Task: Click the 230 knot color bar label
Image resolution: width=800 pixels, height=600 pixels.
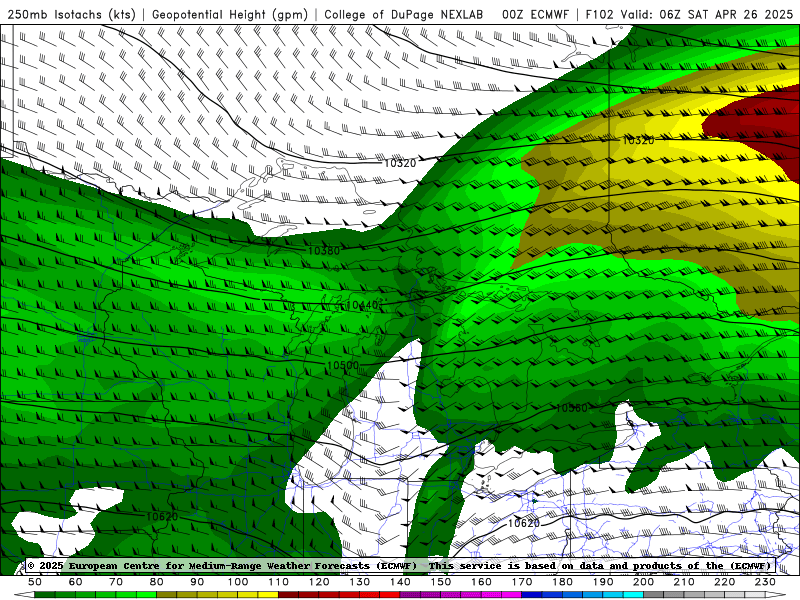Action: (x=765, y=582)
